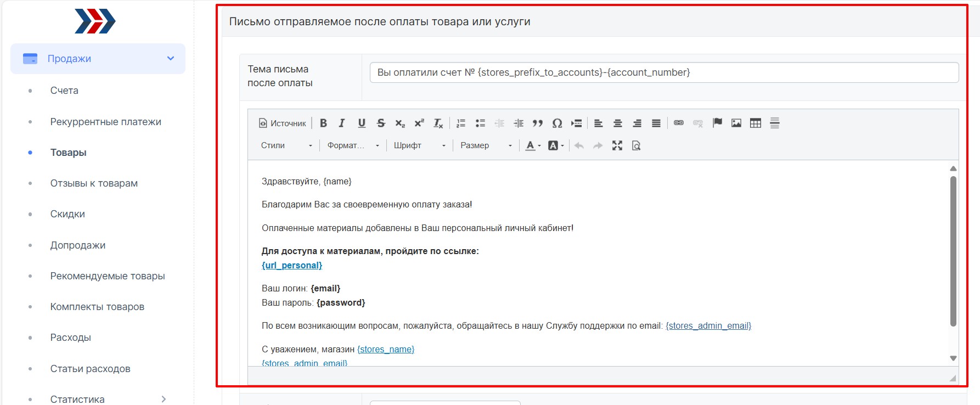980x405 pixels.
Task: Insert a numbered list
Action: [461, 123]
